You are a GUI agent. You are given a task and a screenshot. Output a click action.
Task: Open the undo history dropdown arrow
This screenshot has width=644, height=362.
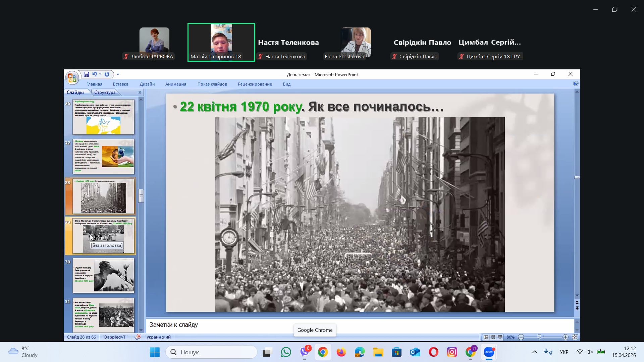click(100, 74)
